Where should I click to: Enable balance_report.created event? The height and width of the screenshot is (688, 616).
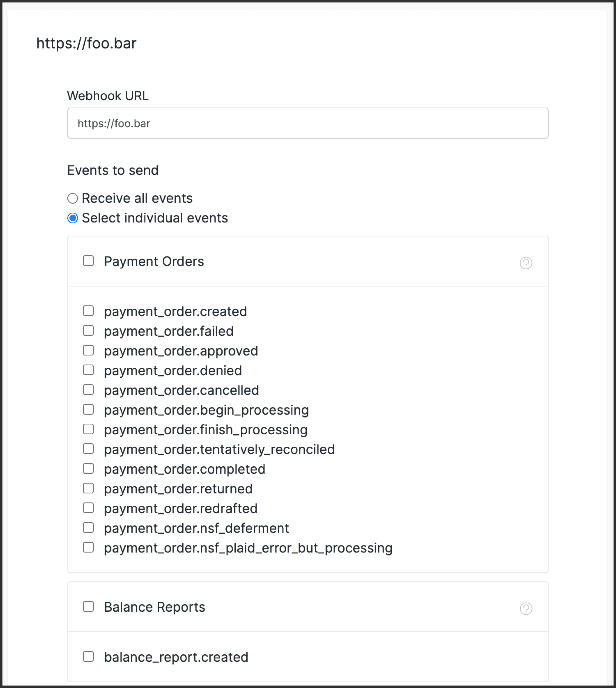coord(88,657)
